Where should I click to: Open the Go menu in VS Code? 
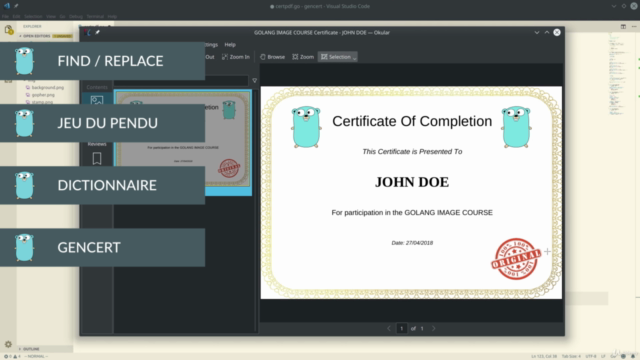[x=62, y=16]
